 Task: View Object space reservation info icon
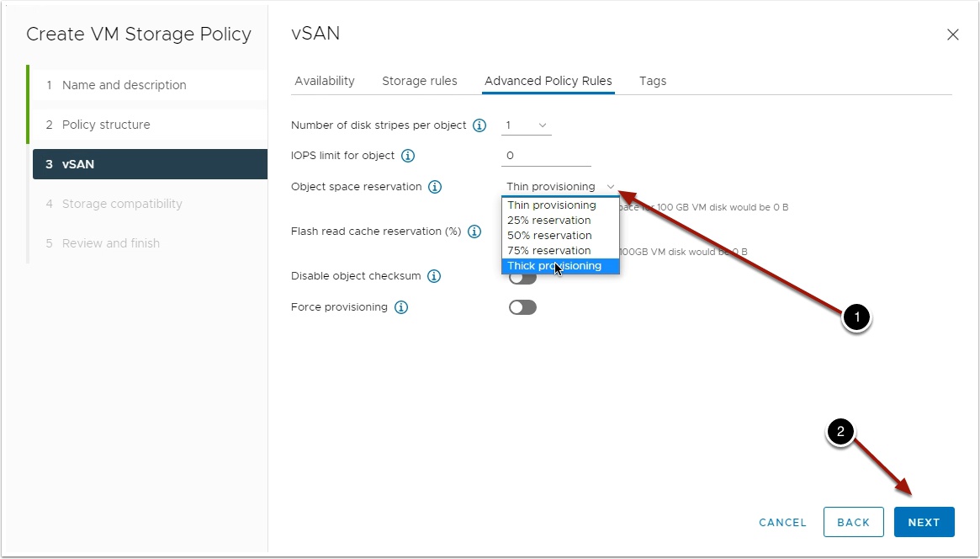click(434, 187)
